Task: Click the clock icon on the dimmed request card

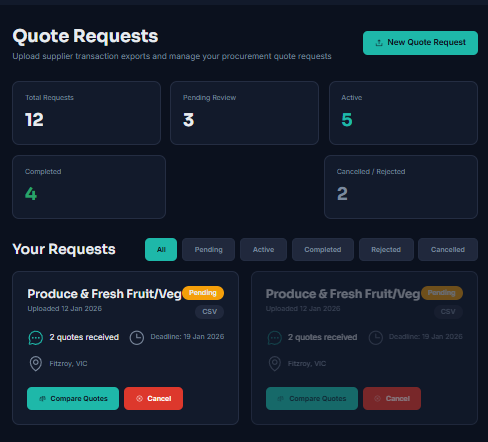Action: pyautogui.click(x=376, y=338)
